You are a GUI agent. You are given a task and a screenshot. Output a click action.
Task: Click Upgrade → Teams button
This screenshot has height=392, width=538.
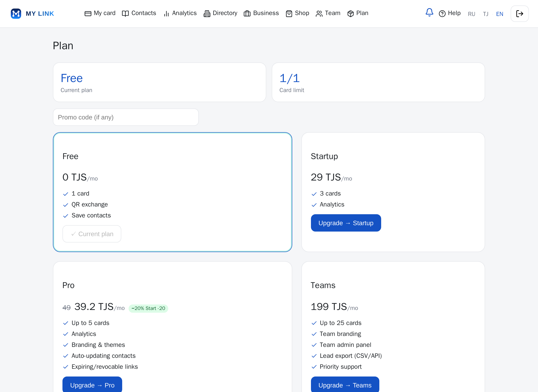345,384
